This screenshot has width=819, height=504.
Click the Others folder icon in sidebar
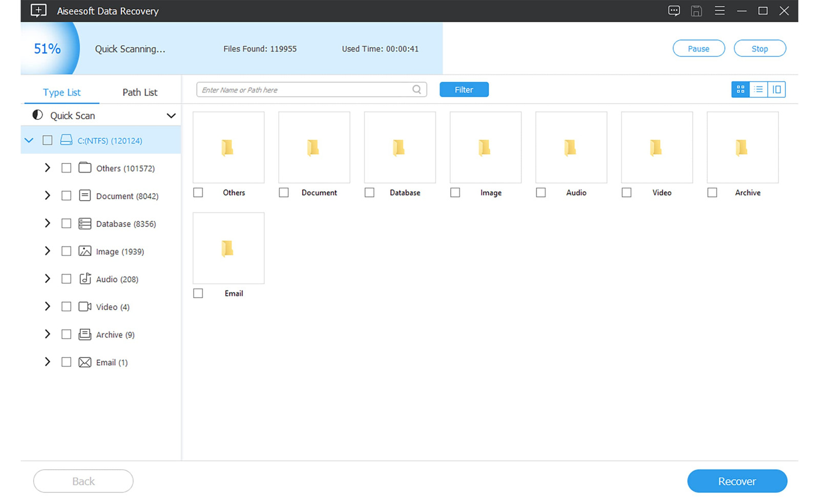click(x=85, y=167)
